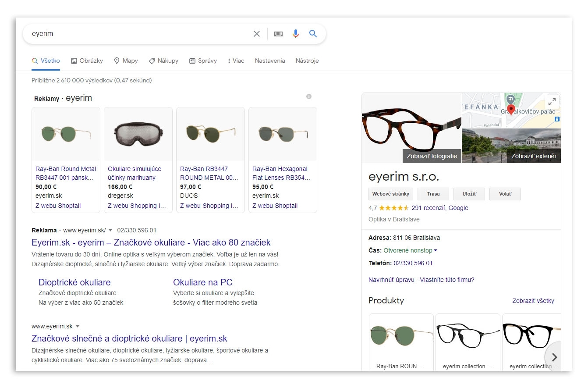Screen dimensions: 588x388
Task: Open the on-screen keyboard icon
Action: pos(278,34)
